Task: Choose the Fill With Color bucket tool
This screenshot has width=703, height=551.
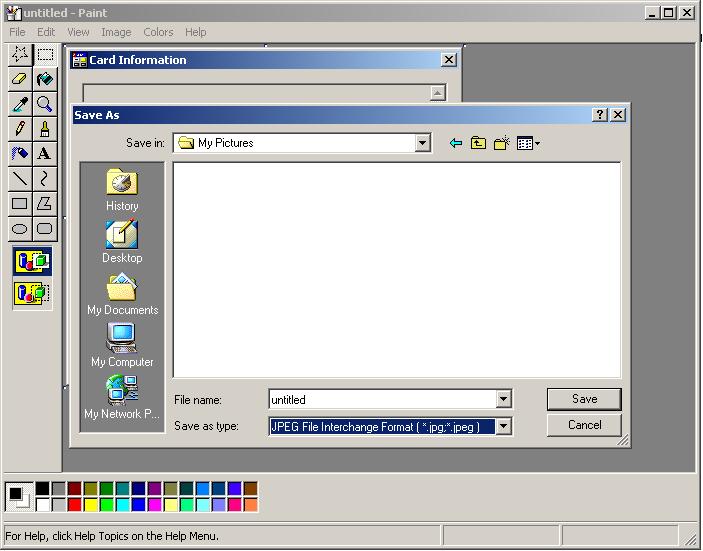Action: (45, 79)
